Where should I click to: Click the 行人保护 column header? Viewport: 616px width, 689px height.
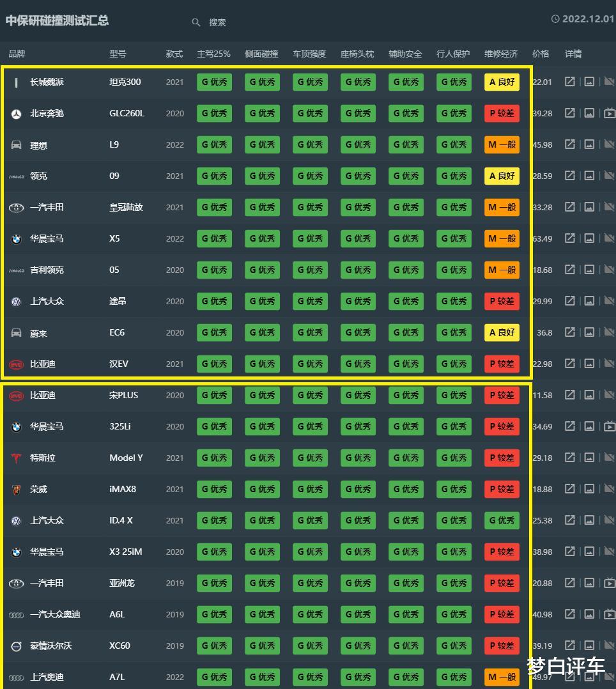[x=453, y=54]
